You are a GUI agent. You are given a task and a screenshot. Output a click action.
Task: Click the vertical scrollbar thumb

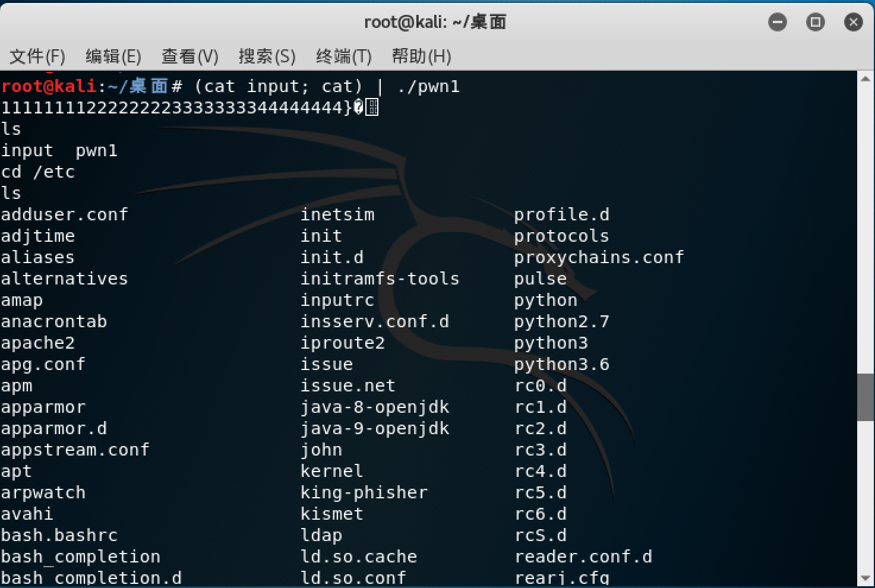pyautogui.click(x=866, y=397)
